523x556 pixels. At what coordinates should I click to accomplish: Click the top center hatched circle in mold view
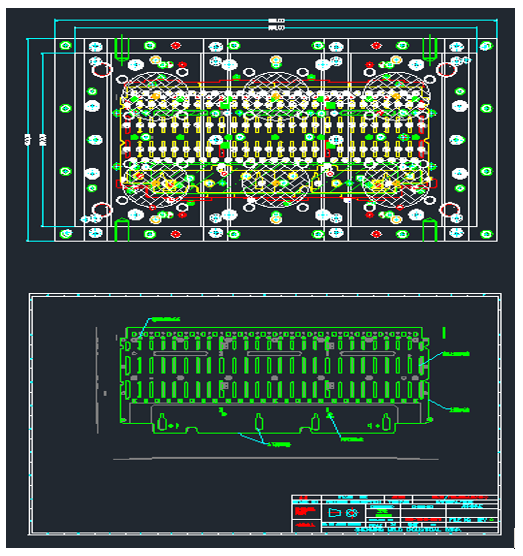pyautogui.click(x=276, y=96)
